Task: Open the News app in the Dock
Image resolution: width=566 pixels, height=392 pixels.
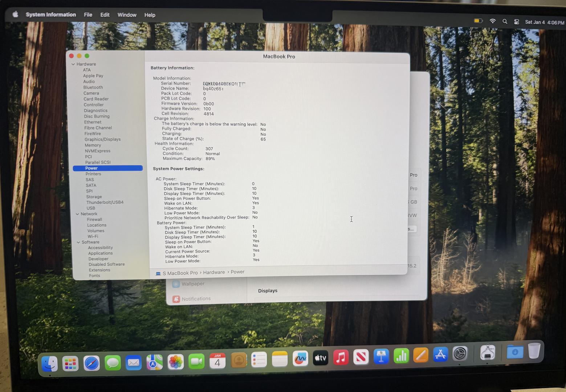Action: (361, 357)
